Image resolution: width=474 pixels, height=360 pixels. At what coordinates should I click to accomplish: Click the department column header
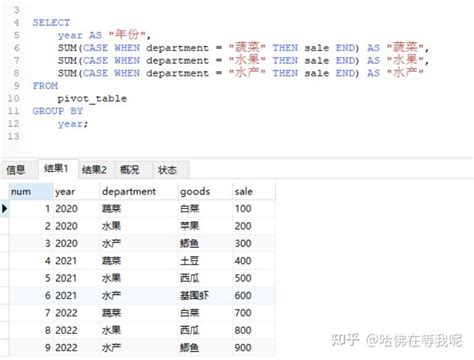pos(138,192)
